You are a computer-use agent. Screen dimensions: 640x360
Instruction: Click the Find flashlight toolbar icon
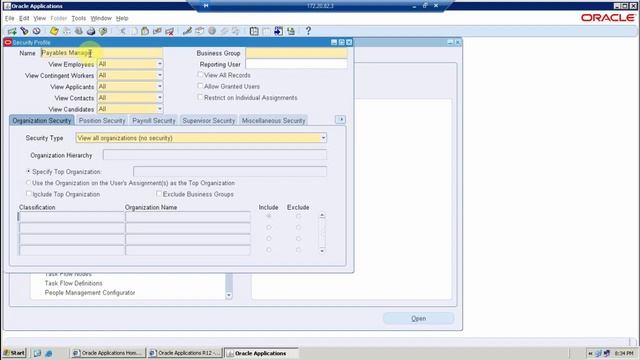[24, 31]
